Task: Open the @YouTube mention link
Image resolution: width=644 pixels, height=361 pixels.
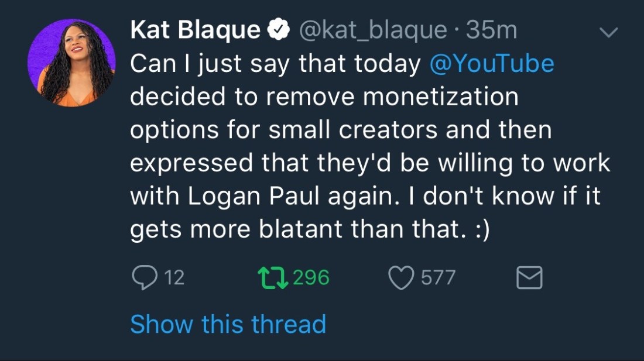Action: [x=492, y=63]
